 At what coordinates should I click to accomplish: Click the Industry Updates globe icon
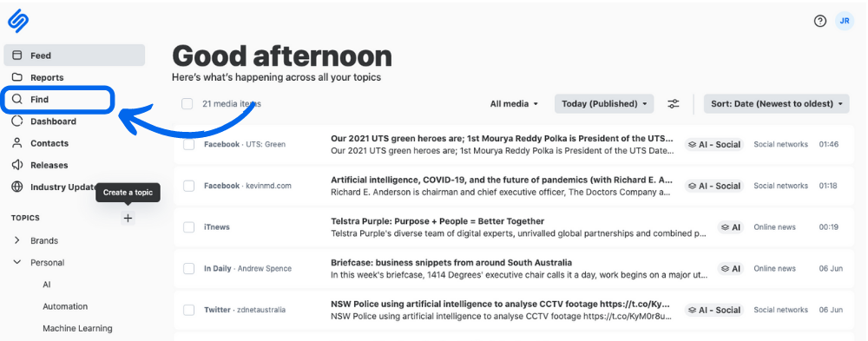[x=17, y=187]
